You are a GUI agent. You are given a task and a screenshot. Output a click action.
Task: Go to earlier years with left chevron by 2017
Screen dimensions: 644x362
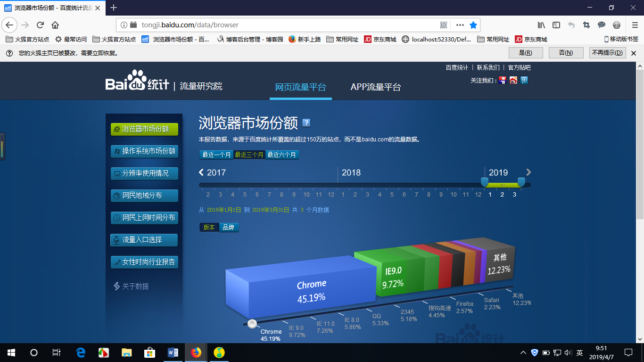pos(201,173)
